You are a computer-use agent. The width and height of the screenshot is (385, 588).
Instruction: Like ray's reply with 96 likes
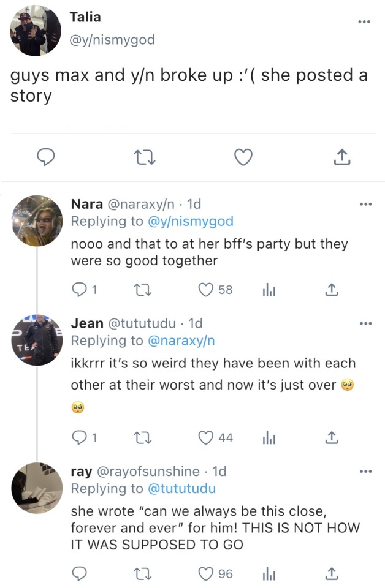(x=206, y=573)
